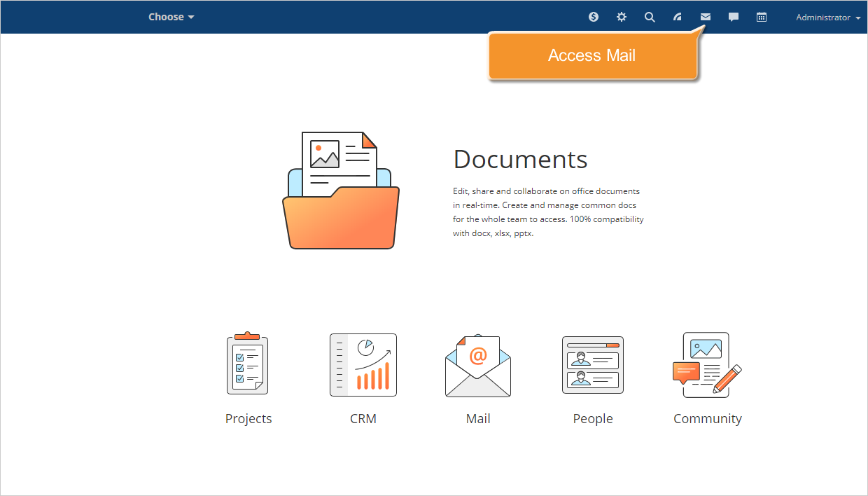Click the Search magnifier icon
Image resolution: width=868 pixels, height=496 pixels.
(x=649, y=17)
